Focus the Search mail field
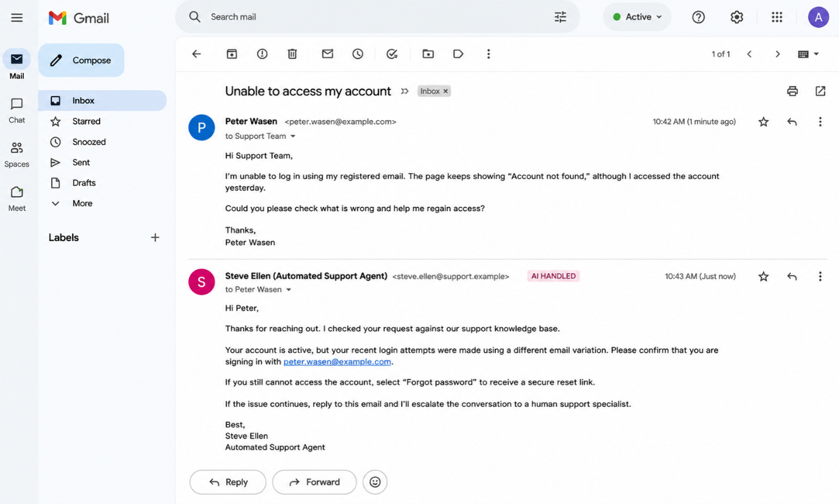Image resolution: width=839 pixels, height=504 pixels. tap(377, 17)
